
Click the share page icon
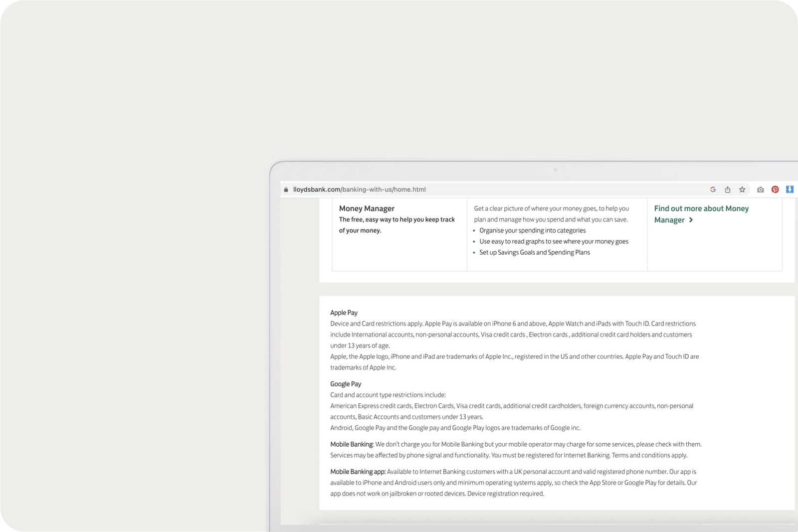[728, 189]
